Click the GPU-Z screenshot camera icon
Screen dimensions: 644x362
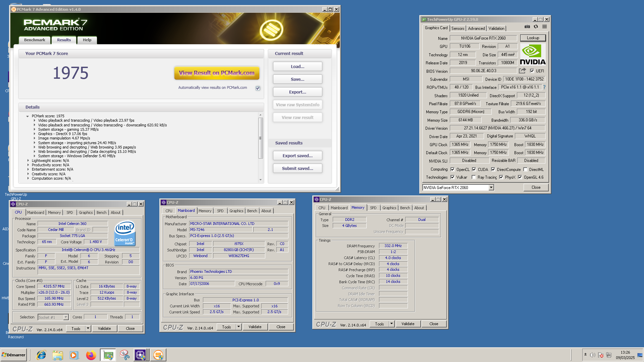click(x=527, y=27)
